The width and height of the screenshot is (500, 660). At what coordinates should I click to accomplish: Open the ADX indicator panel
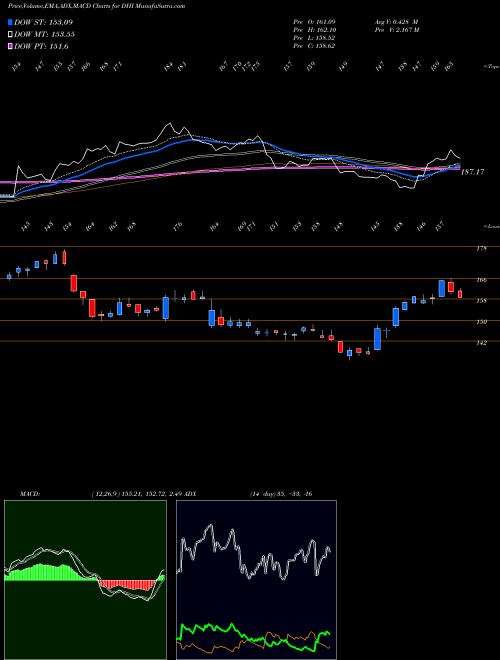[x=256, y=580]
